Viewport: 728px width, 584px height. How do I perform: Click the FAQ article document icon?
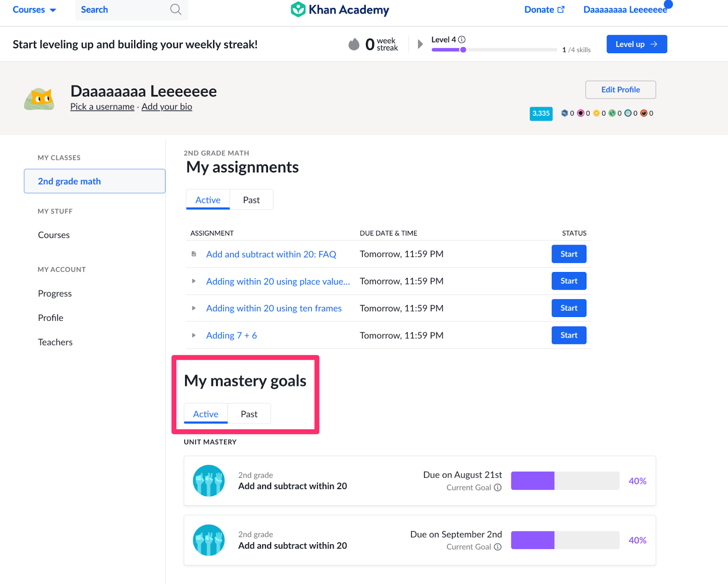click(194, 254)
